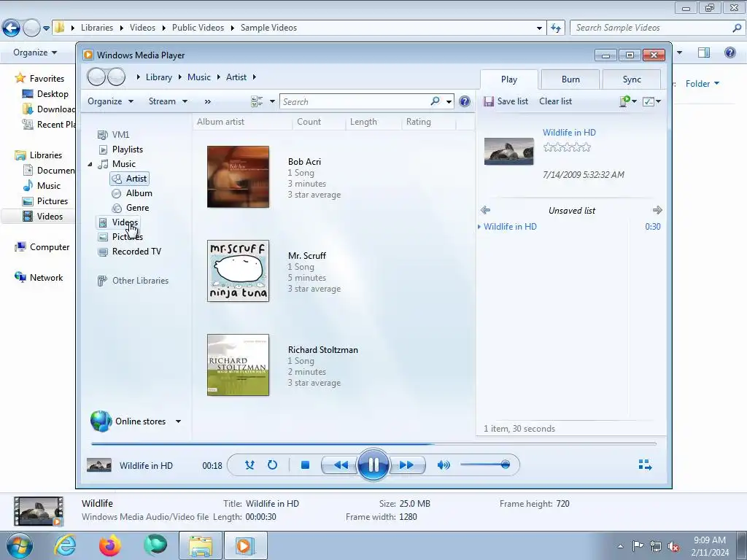Viewport: 747px width, 560px height.
Task: Select Genre under Music
Action: pyautogui.click(x=131, y=208)
